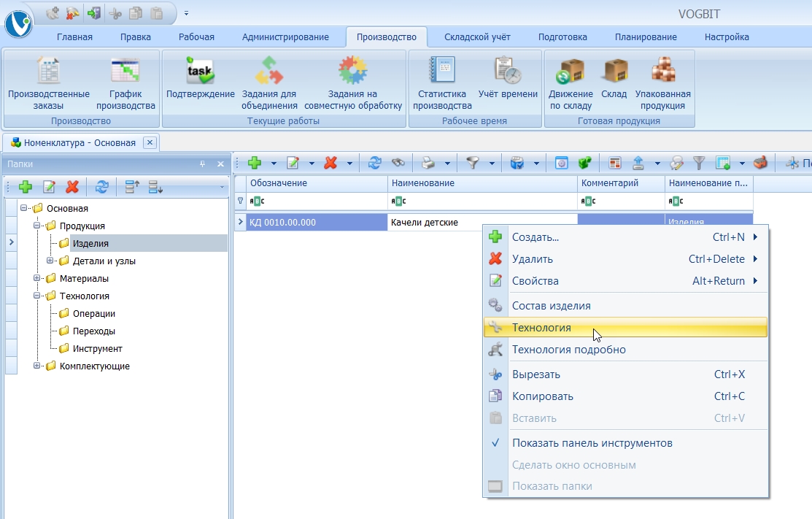Click the binoculars search icon in grid toolbar
The height and width of the screenshot is (519, 812).
398,164
